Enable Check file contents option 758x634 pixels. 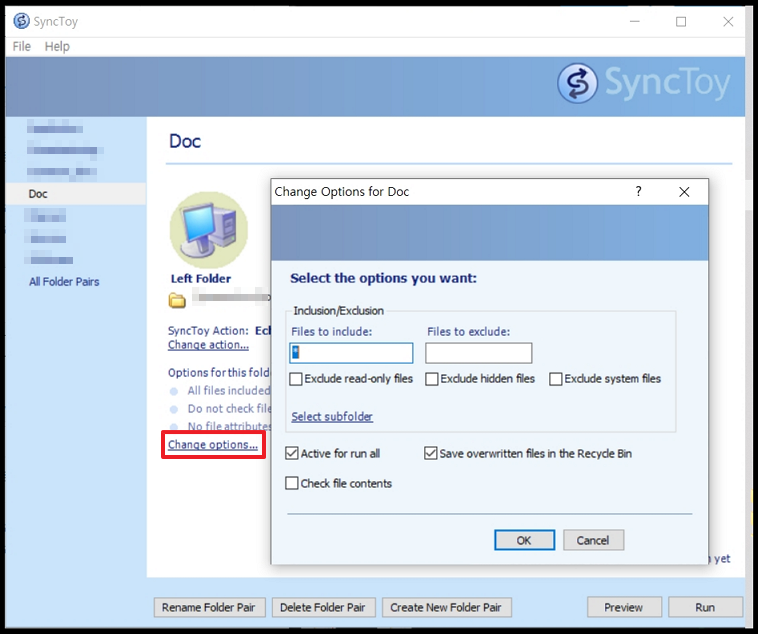292,483
